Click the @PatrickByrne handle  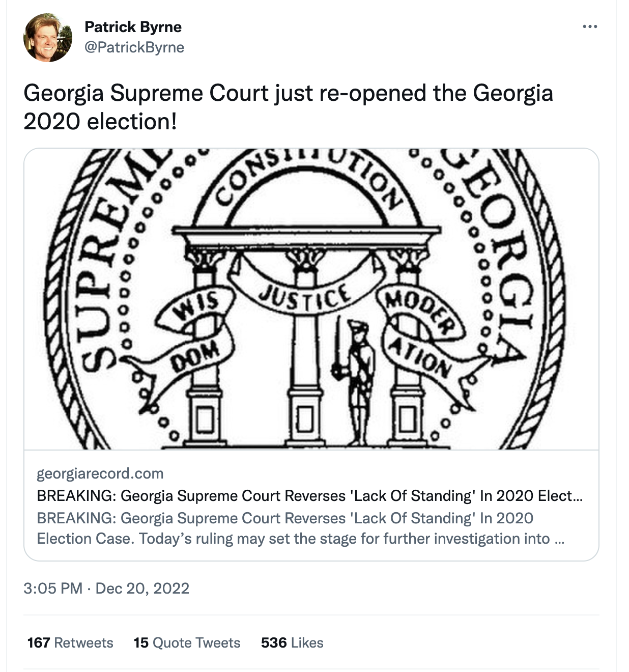point(134,47)
